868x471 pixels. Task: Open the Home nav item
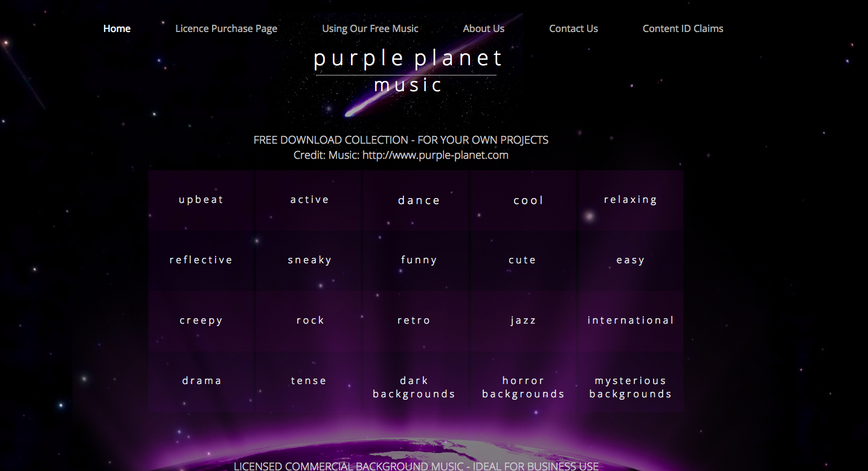click(117, 28)
